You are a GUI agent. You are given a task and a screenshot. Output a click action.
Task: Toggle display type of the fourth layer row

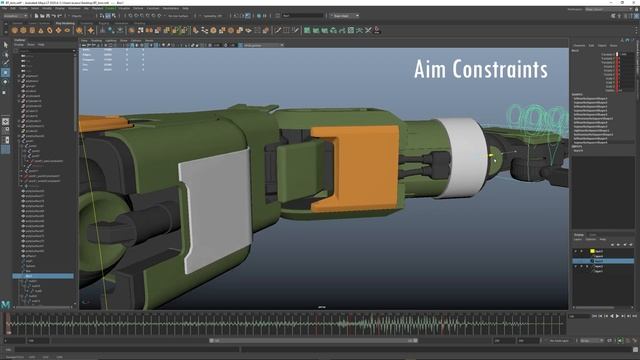coord(587,266)
